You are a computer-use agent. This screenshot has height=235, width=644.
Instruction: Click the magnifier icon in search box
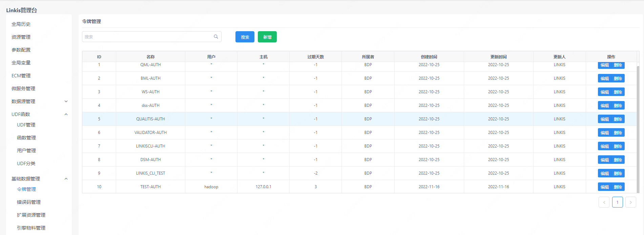216,37
